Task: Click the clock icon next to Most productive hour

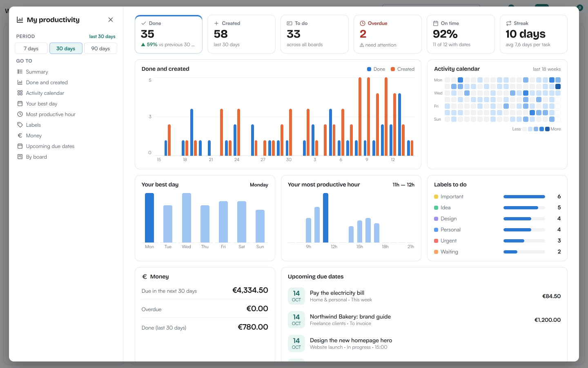Action: click(20, 114)
